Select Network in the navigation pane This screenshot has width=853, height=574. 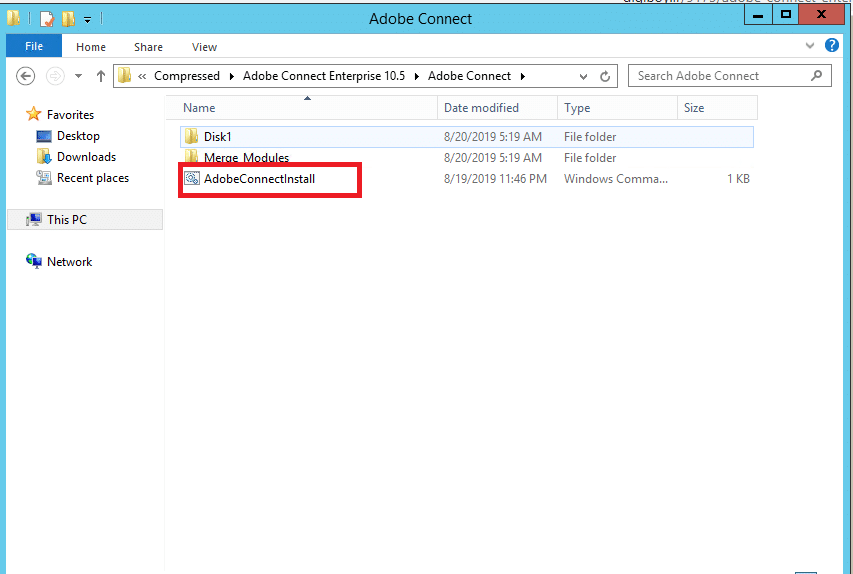pos(70,262)
